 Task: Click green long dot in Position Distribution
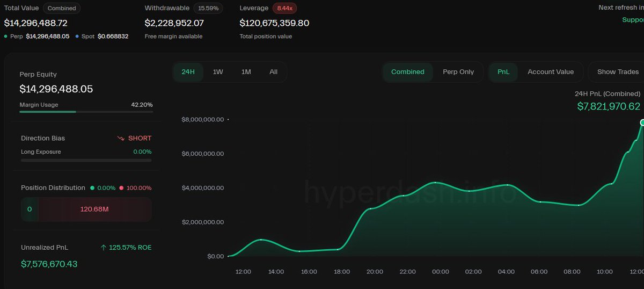92,188
